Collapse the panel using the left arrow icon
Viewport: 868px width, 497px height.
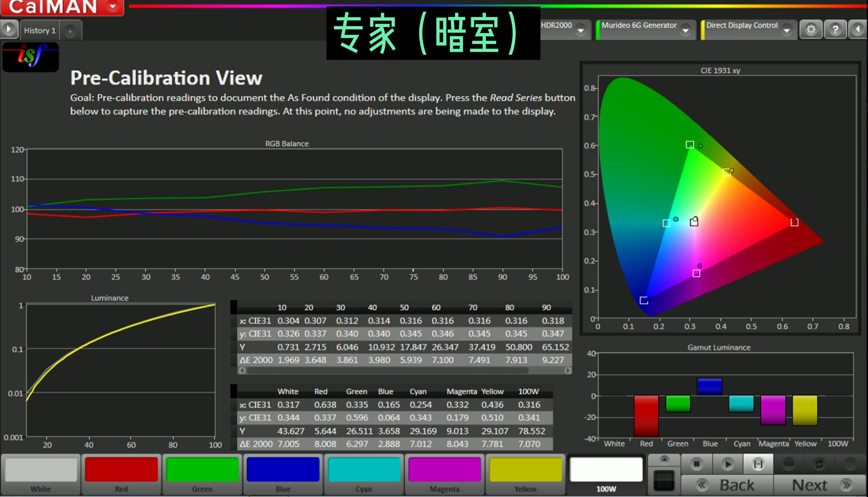coord(858,30)
